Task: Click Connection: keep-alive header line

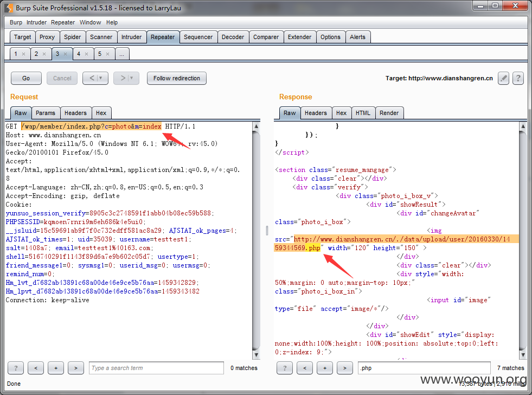Action: [x=48, y=300]
